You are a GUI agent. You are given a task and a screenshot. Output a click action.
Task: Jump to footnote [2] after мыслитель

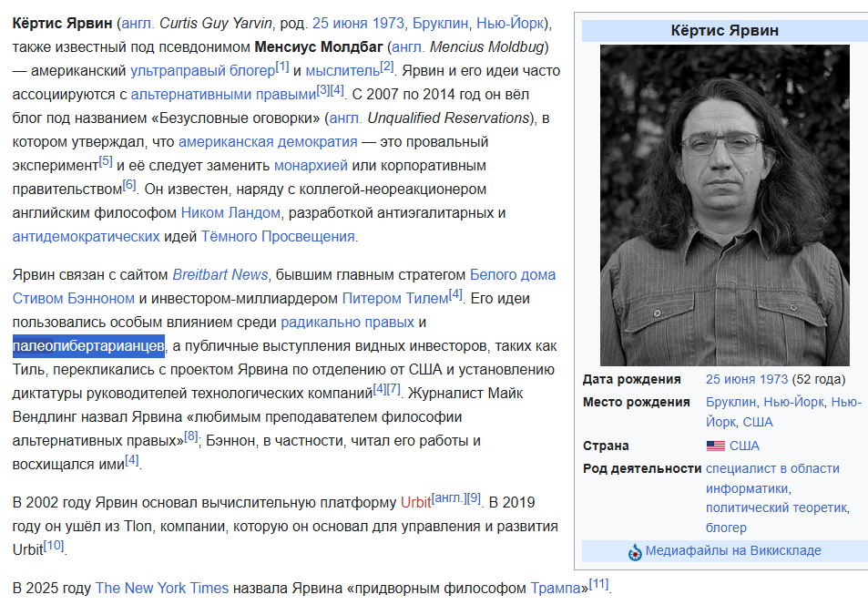[x=387, y=67]
